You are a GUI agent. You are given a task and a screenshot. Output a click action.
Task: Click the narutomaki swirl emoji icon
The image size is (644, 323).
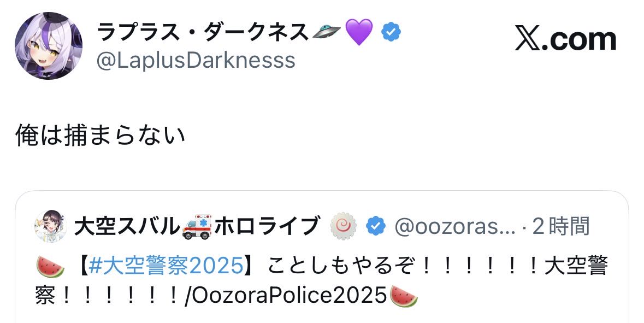click(x=345, y=226)
